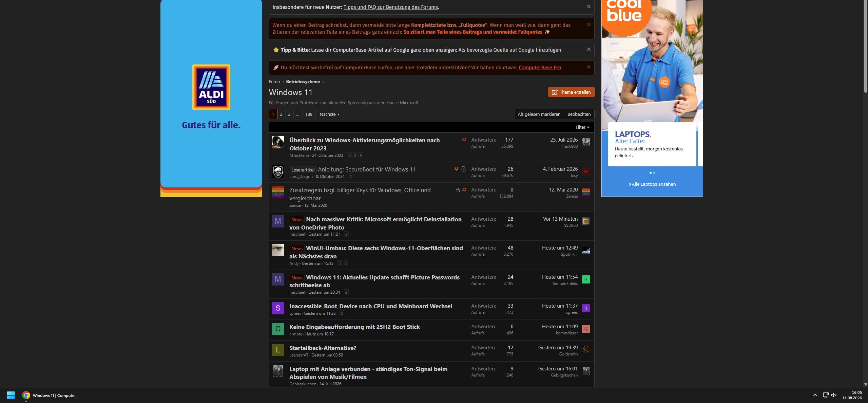The image size is (868, 403).
Task: Dismiss the Tipps und FAQ notice
Action: click(589, 7)
